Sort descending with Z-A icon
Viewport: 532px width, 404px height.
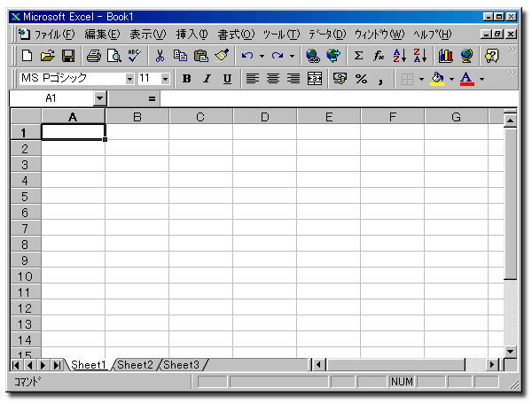[419, 56]
